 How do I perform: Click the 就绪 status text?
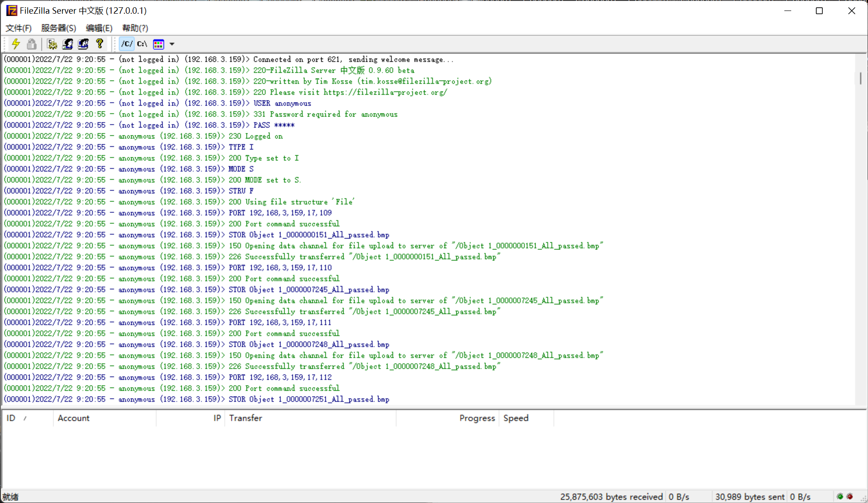point(11,497)
